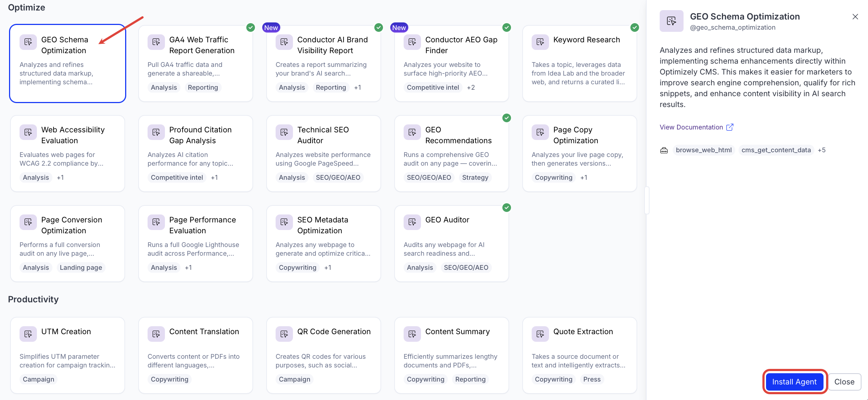The height and width of the screenshot is (400, 868).
Task: Expand +1 tags on Web Accessibility Evaluation
Action: coord(60,178)
